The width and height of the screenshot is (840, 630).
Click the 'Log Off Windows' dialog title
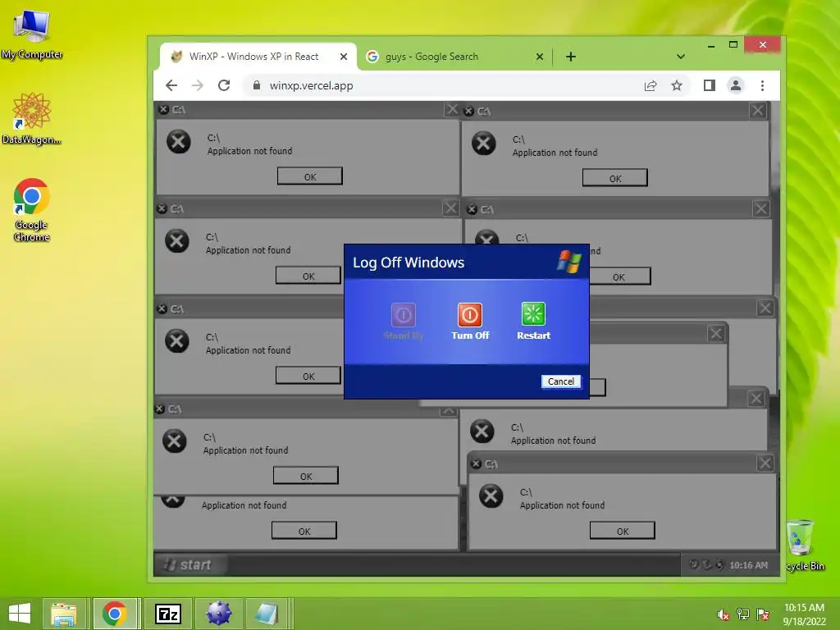click(x=409, y=262)
